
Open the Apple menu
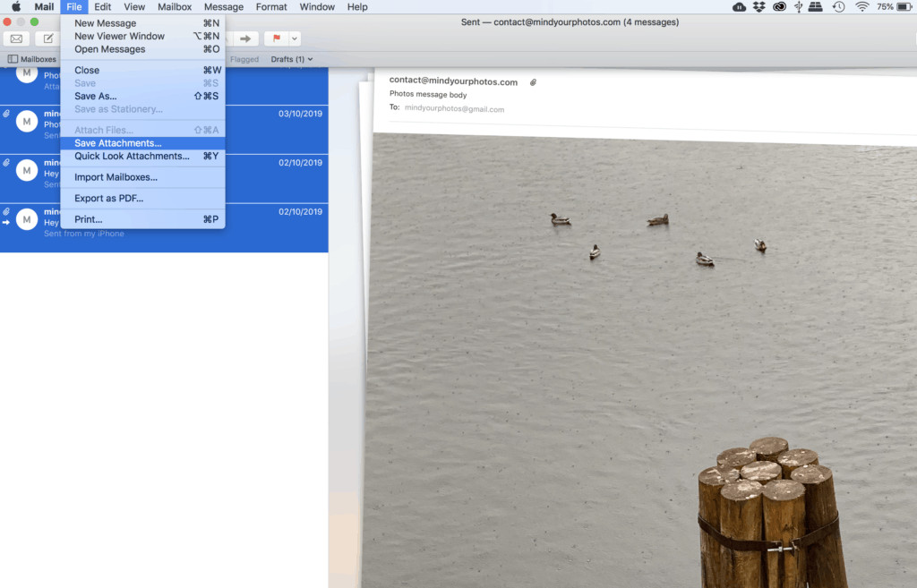pyautogui.click(x=16, y=7)
